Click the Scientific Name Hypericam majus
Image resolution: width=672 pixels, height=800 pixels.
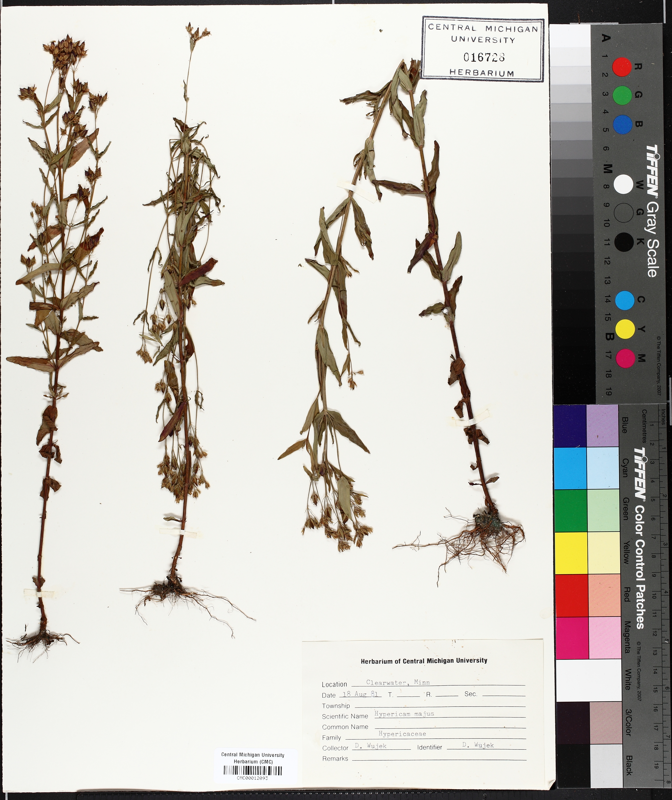click(x=404, y=713)
